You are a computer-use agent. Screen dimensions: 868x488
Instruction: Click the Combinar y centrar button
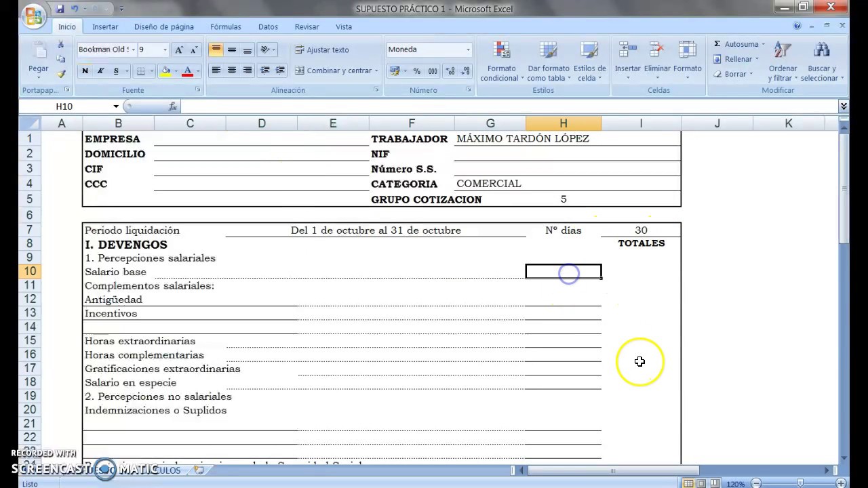336,70
